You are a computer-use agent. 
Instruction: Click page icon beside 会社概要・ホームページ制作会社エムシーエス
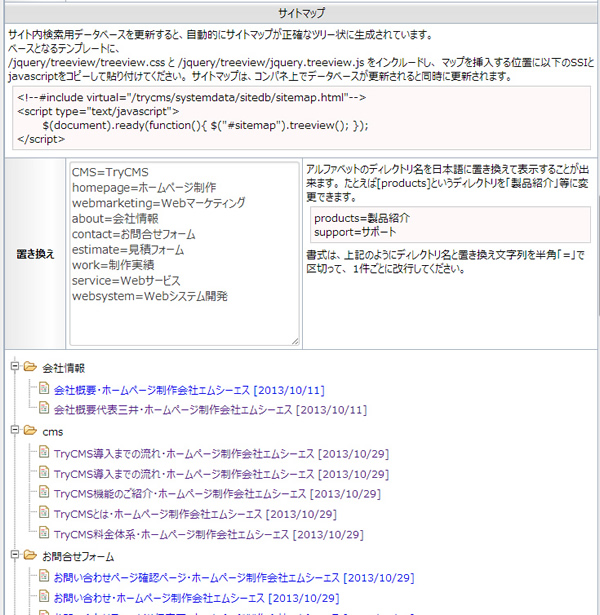coord(44,388)
